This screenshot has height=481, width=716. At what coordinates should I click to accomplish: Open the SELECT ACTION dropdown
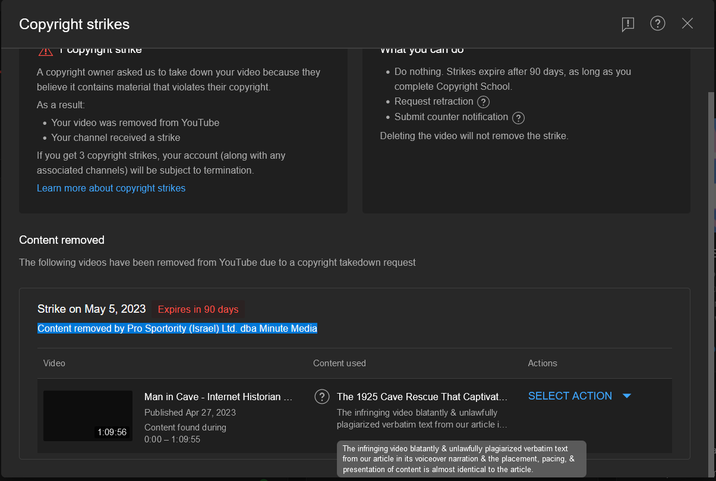point(579,396)
